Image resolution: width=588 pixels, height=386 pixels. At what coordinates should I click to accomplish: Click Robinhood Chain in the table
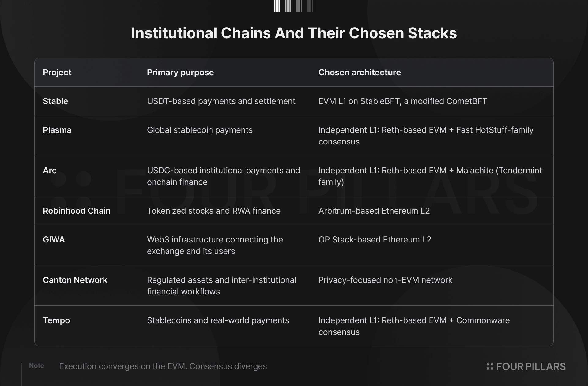[x=77, y=211]
